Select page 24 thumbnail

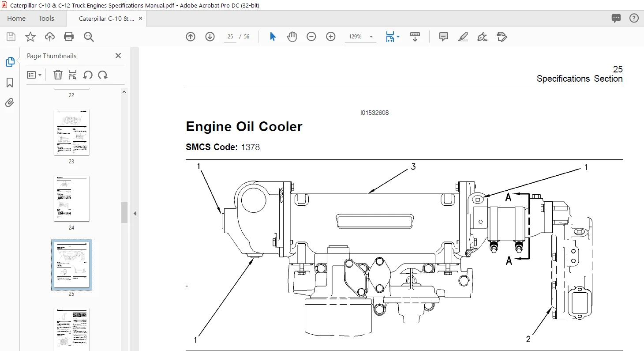coord(71,199)
